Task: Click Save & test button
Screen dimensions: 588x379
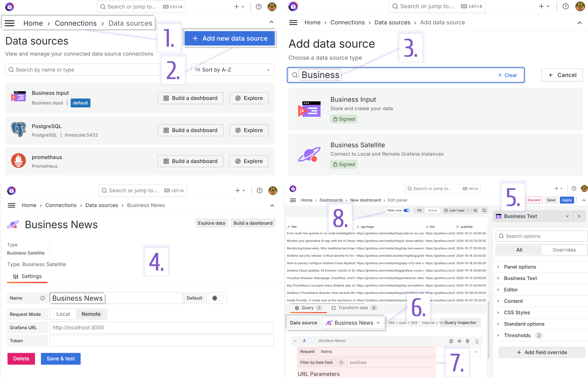Action: (61, 359)
